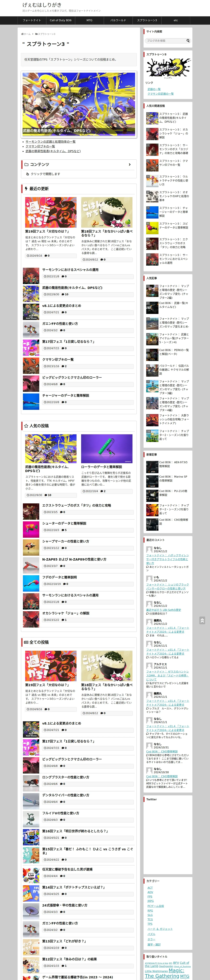The height and width of the screenshot is (980, 210).
Task: Open ローラーのデータと簡単解説 thumbnail
Action: pyautogui.click(x=107, y=449)
